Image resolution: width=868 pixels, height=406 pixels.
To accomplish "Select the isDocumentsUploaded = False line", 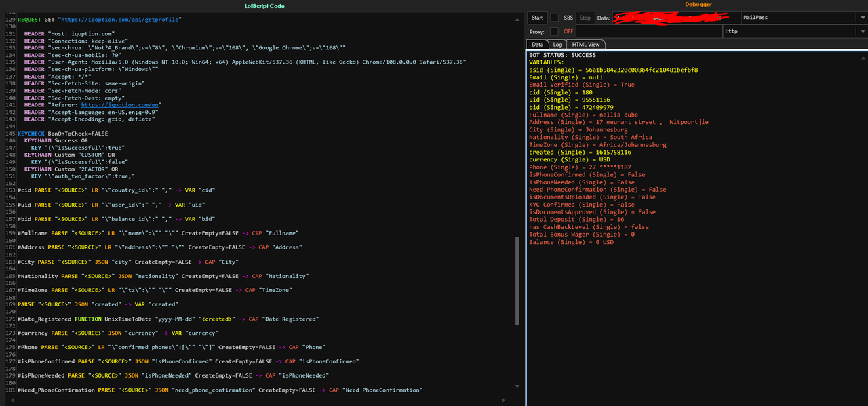I will click(592, 197).
